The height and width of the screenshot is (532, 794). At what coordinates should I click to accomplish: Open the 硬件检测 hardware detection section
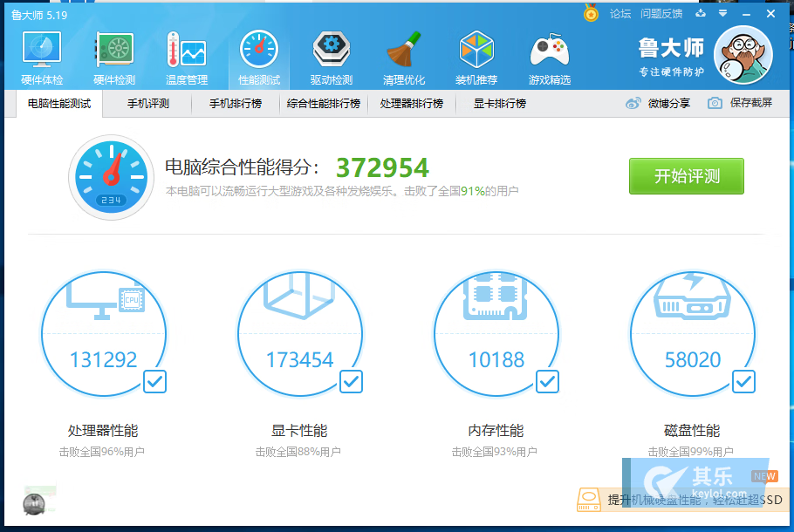click(114, 58)
